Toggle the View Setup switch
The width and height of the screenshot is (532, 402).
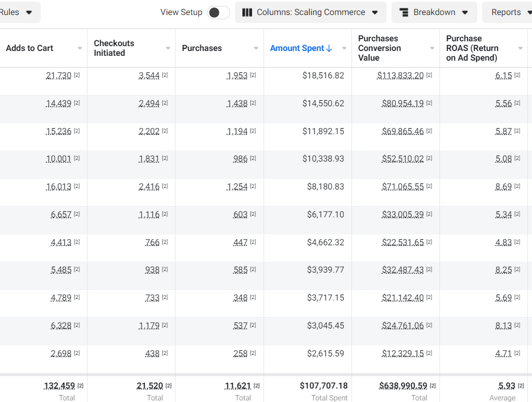218,12
